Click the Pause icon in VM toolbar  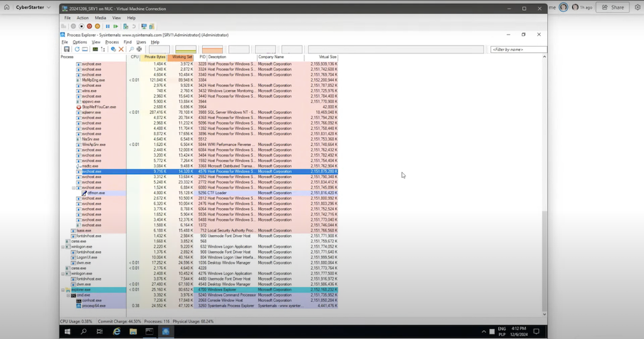108,26
